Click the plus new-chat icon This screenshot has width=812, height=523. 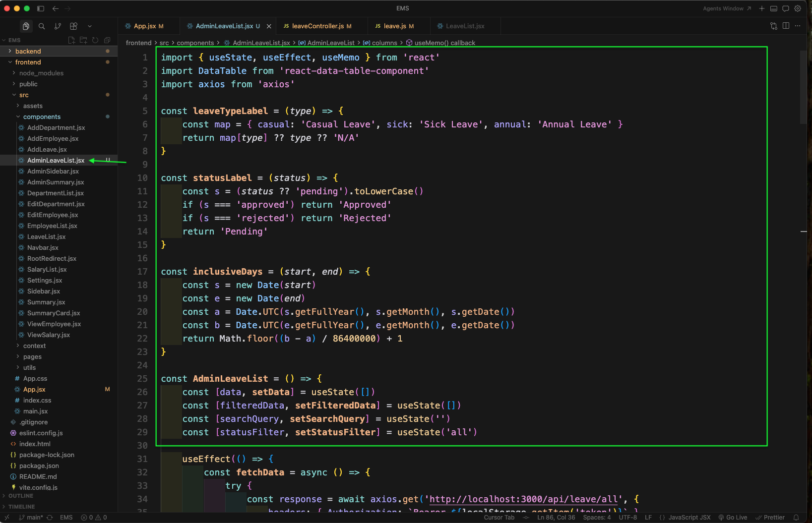click(x=762, y=8)
